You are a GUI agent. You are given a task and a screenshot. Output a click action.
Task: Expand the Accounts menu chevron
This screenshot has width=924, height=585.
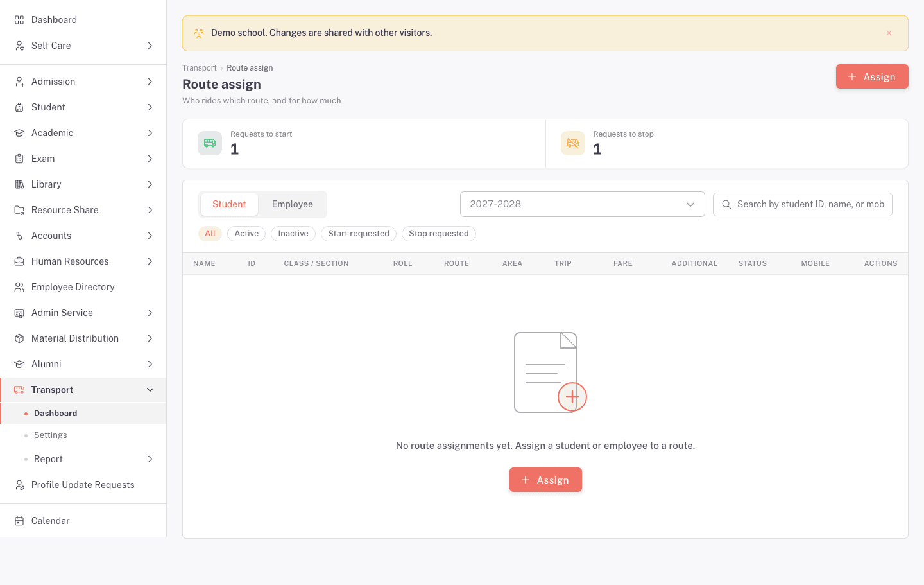tap(150, 236)
